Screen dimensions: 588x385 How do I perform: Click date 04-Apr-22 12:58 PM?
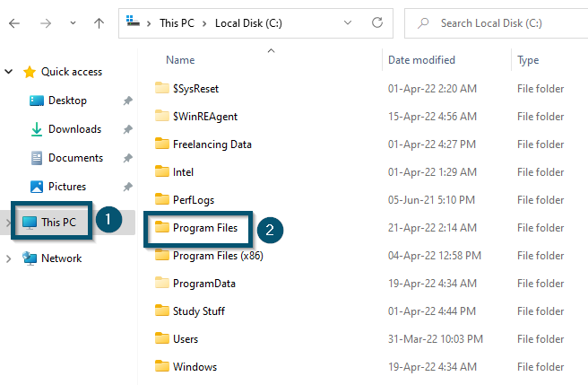point(434,256)
